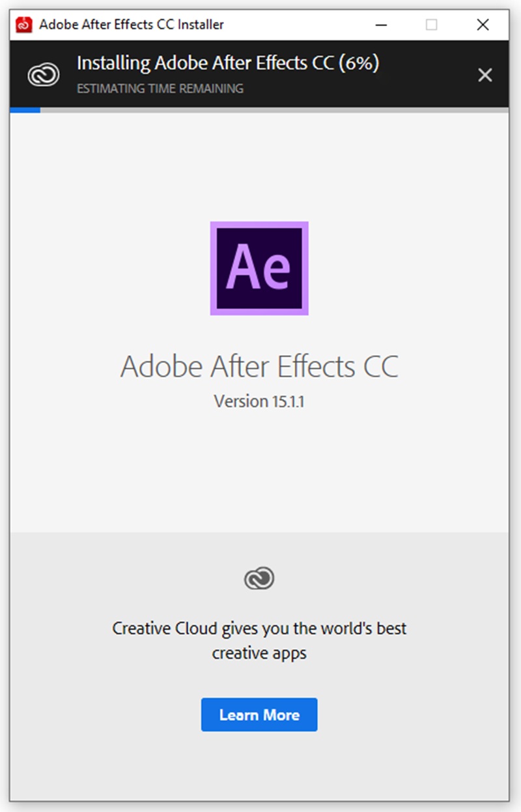The height and width of the screenshot is (812, 521).
Task: Cancel the installation with the X in header
Action: coord(485,75)
